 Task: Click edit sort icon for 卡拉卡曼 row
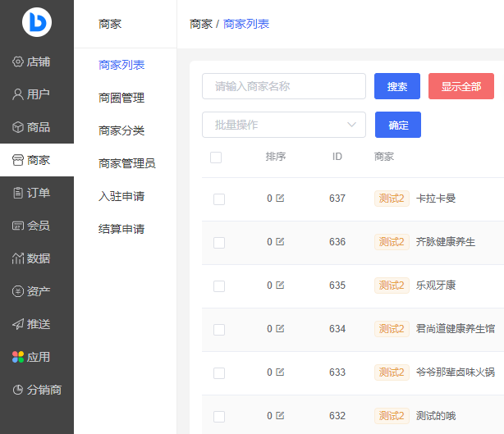(280, 198)
